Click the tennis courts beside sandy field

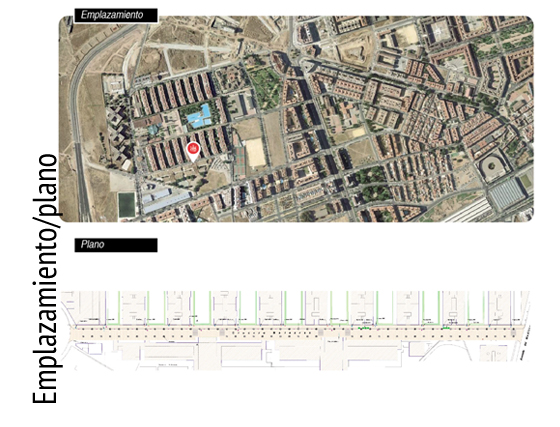[239, 162]
